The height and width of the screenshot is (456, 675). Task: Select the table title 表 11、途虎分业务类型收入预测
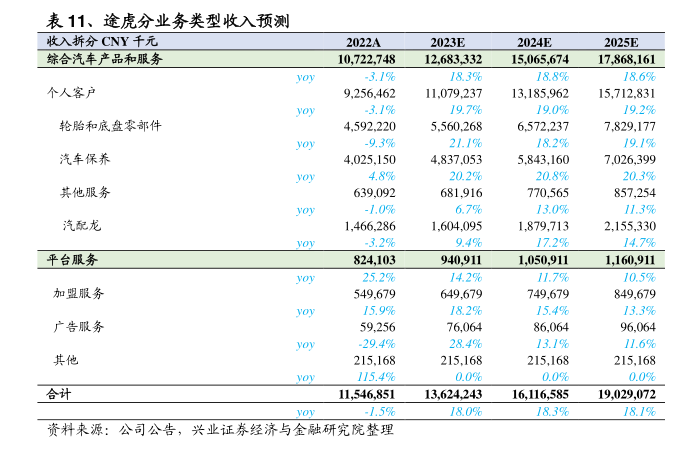tap(168, 20)
